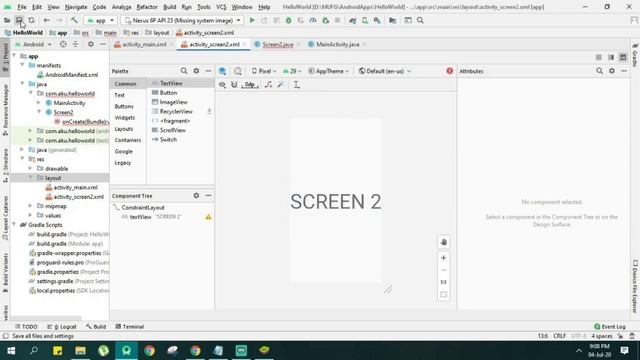Select Buttons category in Palette
Viewport: 640px width, 360px height.
click(124, 106)
